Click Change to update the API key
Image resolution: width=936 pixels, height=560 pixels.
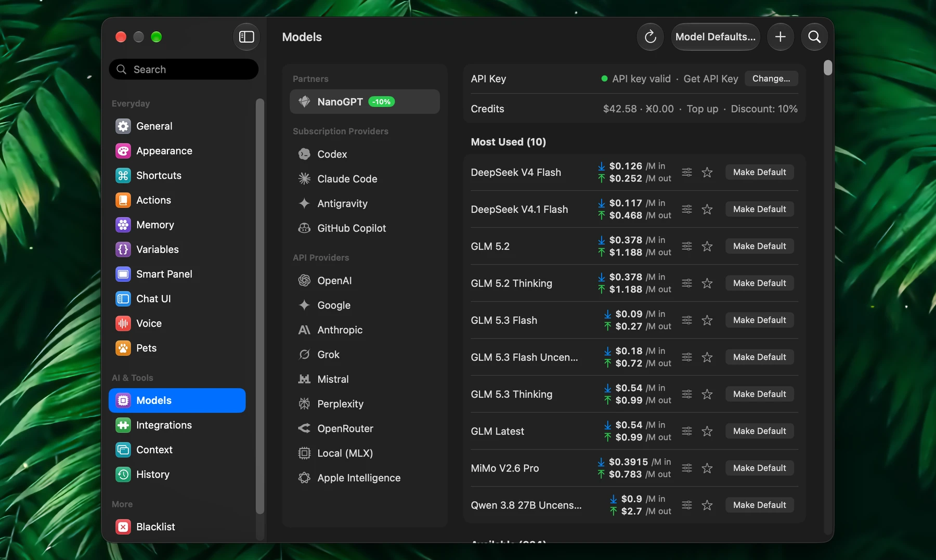tap(771, 79)
